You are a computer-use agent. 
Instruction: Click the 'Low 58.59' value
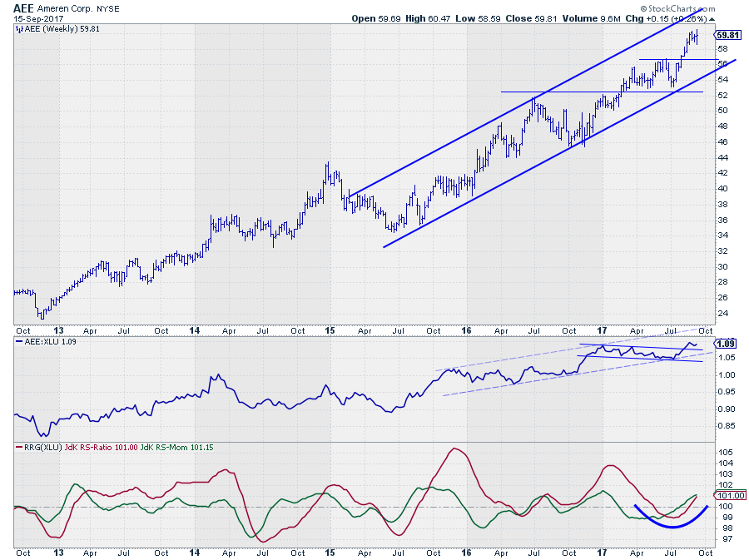(478, 18)
